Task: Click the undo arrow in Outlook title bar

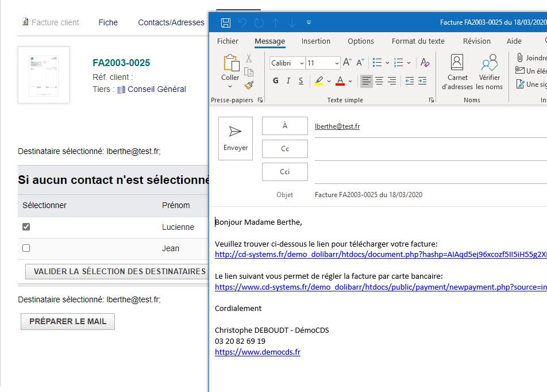Action: [x=242, y=22]
